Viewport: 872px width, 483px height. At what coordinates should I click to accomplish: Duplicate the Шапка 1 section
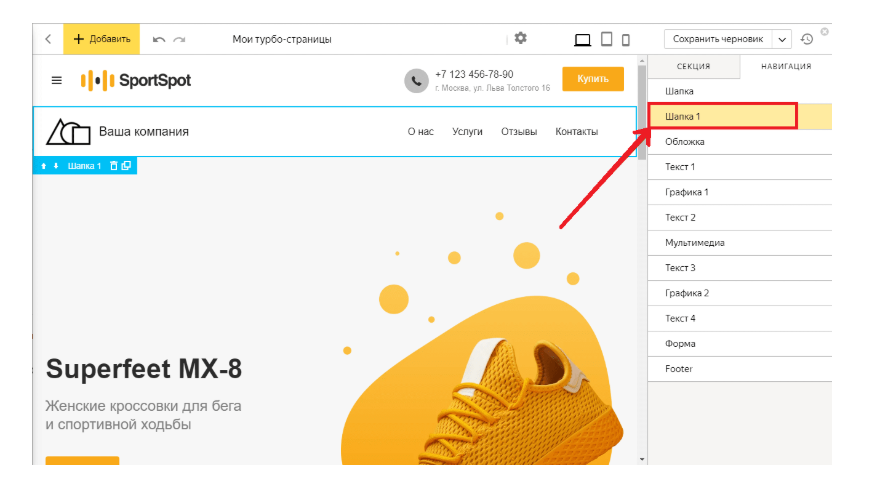coord(126,165)
